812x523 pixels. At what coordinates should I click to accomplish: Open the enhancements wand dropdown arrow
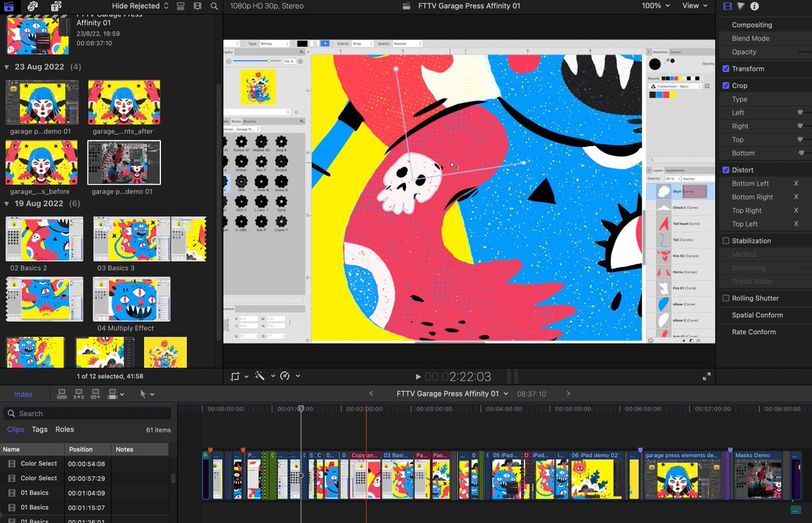pos(272,376)
